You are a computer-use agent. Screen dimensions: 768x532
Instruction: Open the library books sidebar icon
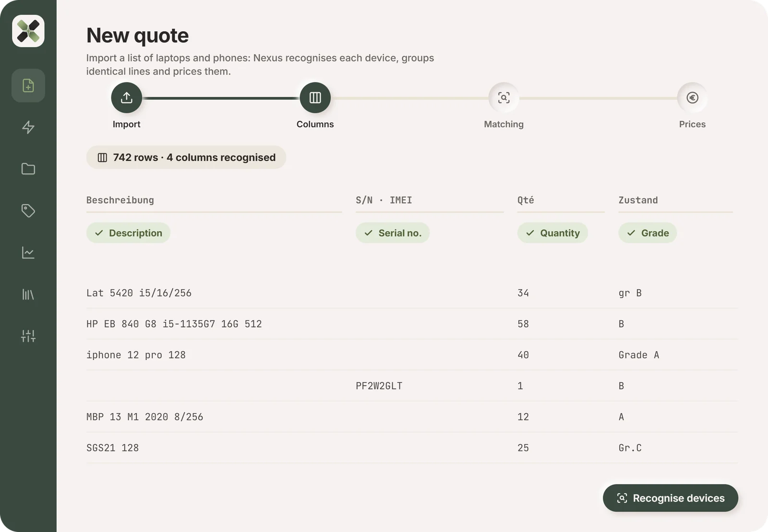[28, 294]
